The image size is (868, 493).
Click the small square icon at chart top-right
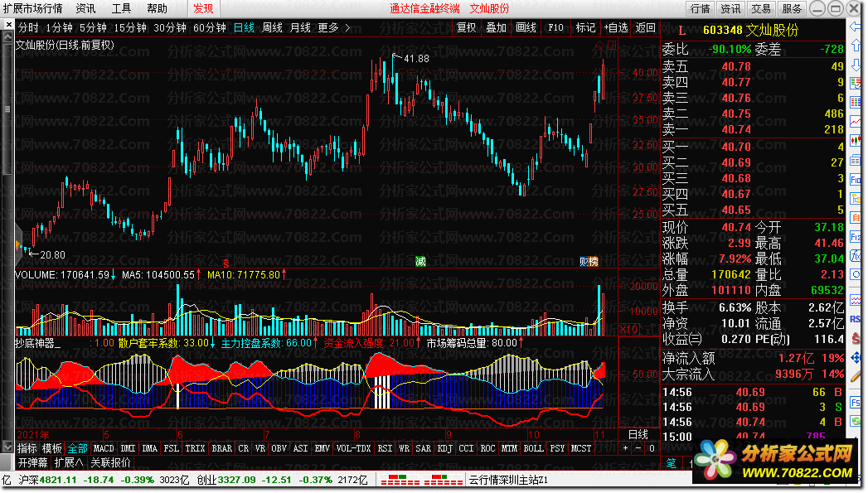tap(611, 46)
